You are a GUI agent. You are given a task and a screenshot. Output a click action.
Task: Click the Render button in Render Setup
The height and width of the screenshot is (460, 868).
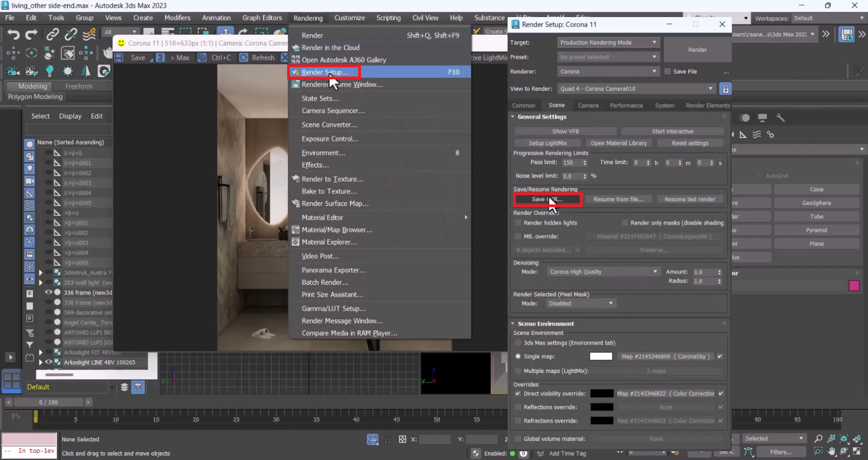click(x=697, y=50)
